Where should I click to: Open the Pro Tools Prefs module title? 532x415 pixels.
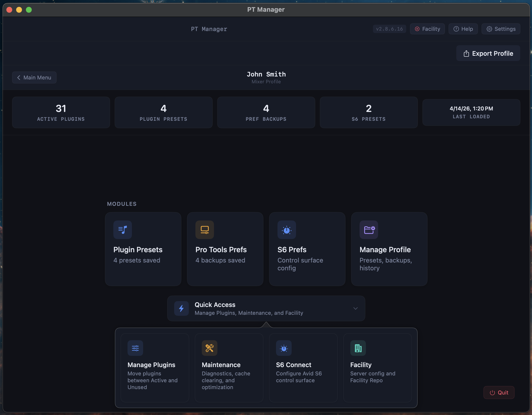coord(221,250)
